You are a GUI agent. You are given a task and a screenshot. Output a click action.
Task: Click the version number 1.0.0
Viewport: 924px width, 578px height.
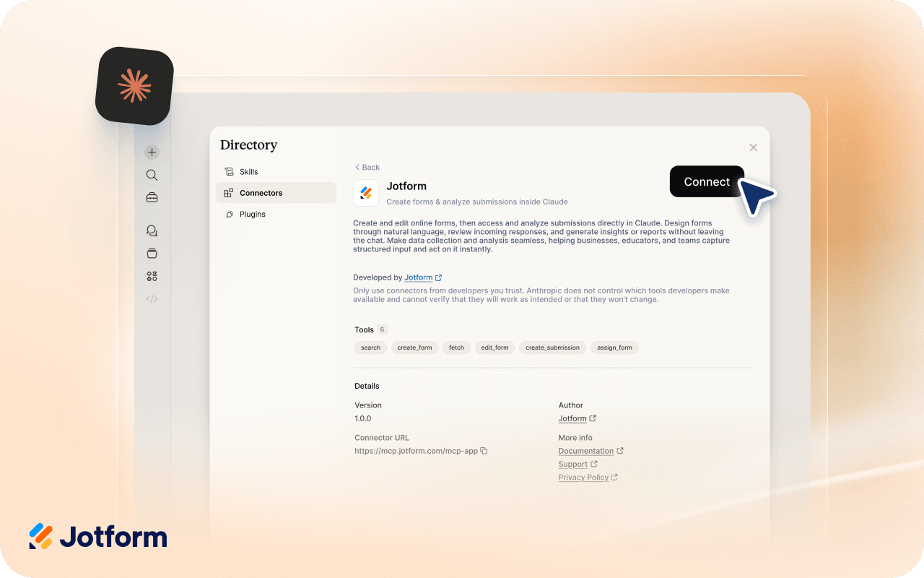363,418
